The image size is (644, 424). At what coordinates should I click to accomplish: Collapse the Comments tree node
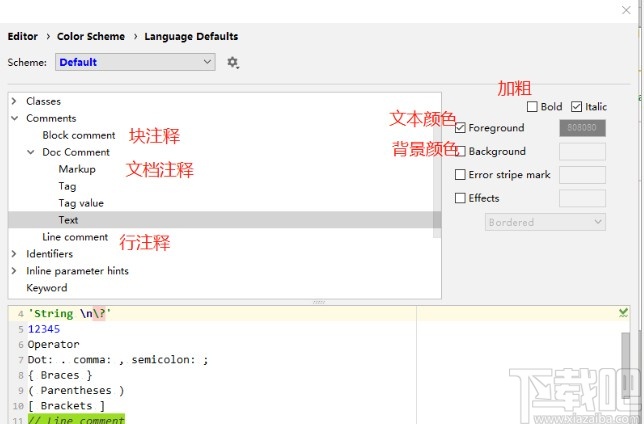pos(14,118)
